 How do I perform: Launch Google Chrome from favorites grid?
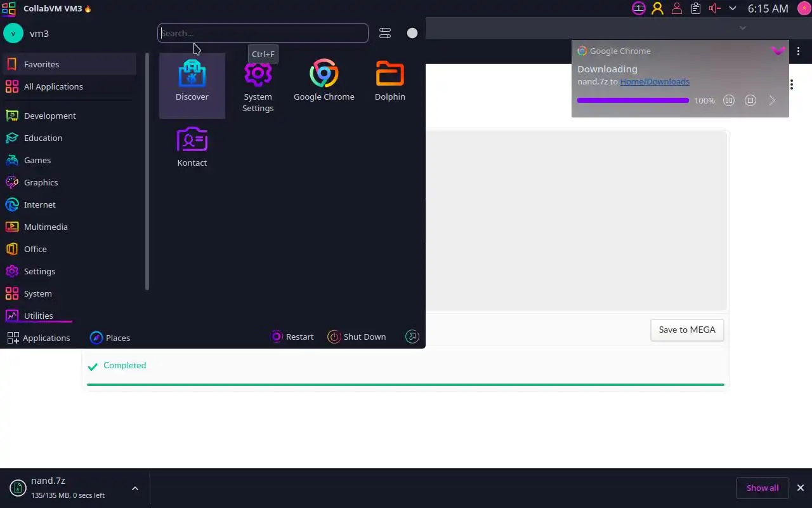[324, 85]
